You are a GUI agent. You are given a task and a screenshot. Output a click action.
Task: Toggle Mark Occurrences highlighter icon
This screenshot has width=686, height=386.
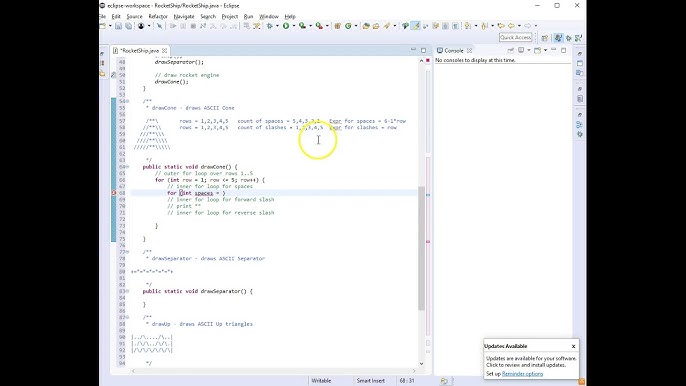coord(415,26)
